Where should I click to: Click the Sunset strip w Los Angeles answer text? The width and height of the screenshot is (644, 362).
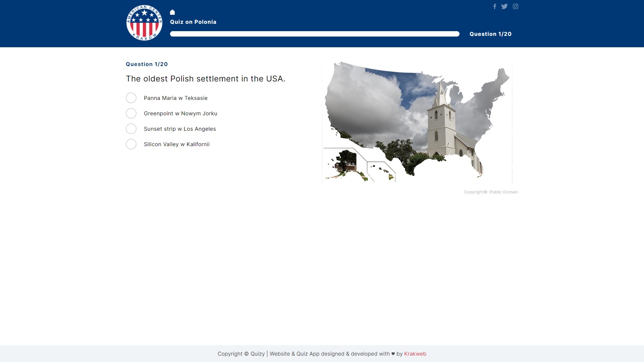click(180, 129)
